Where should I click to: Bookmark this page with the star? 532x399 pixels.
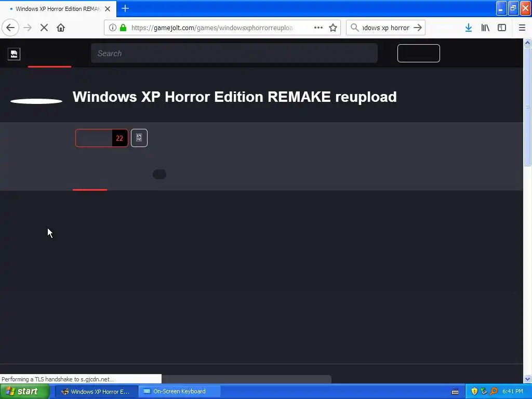(333, 28)
